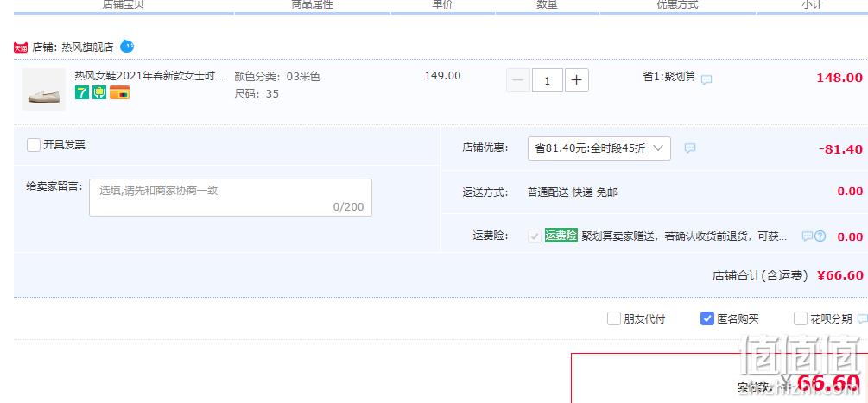
Task: Click the green 7-day return icon
Action: [x=82, y=92]
